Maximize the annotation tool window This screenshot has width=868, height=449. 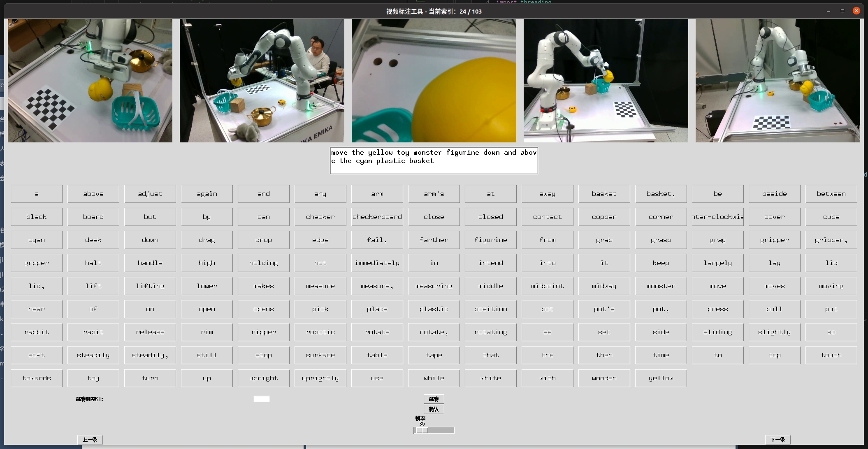coord(842,11)
